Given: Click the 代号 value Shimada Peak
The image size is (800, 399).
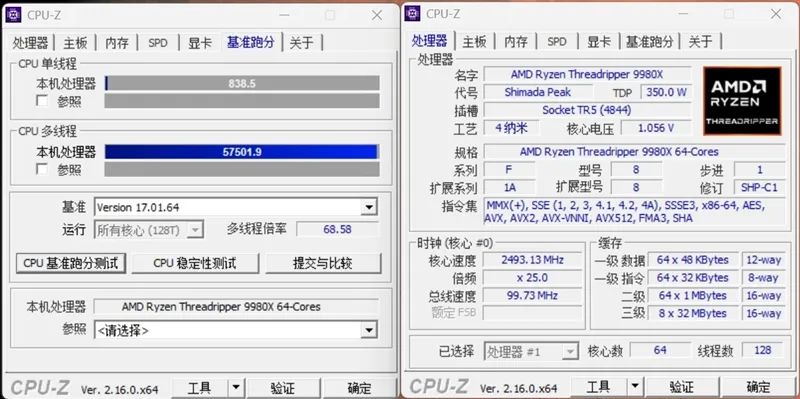Looking at the screenshot, I should [x=538, y=92].
